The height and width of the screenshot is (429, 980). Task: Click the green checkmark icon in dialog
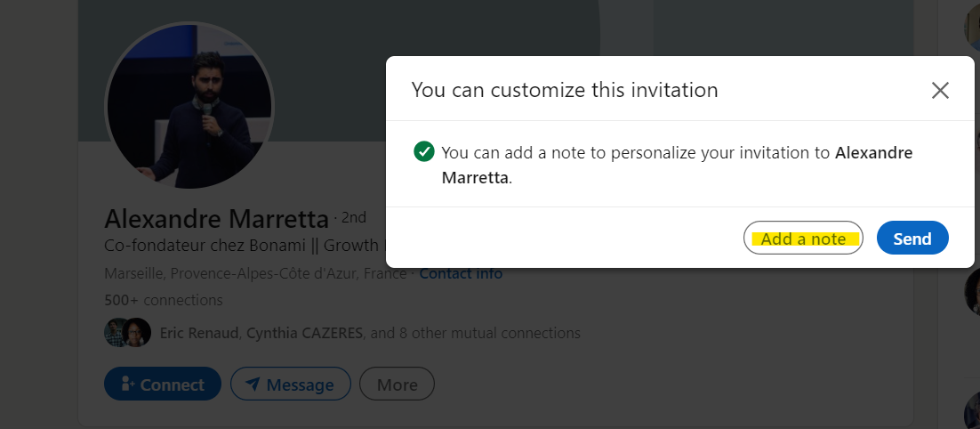424,151
